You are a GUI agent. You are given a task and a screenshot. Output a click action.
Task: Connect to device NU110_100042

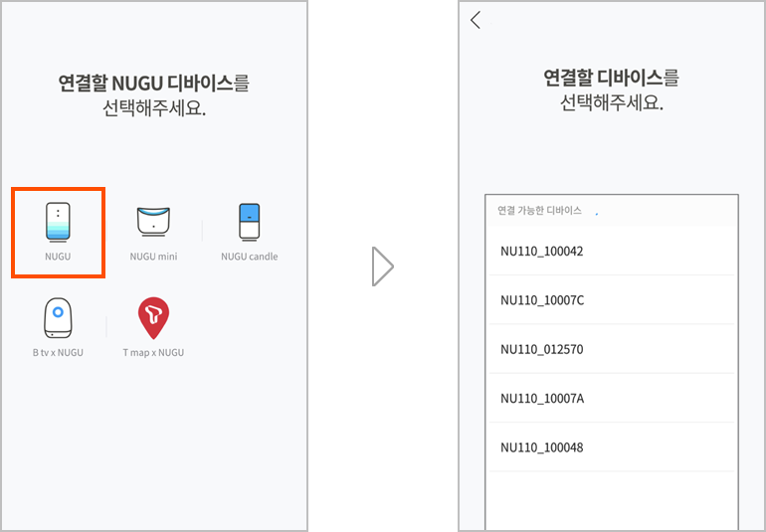pos(612,252)
